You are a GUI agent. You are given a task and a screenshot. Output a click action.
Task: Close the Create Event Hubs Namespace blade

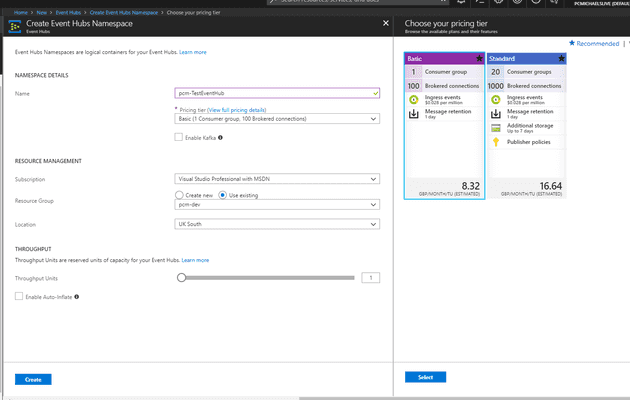coord(386,23)
